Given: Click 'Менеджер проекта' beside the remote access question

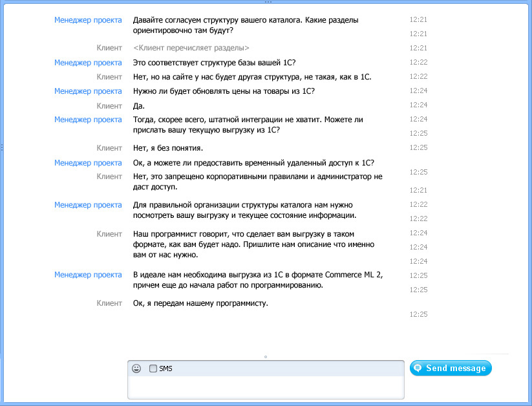Looking at the screenshot, I should click(x=88, y=163).
